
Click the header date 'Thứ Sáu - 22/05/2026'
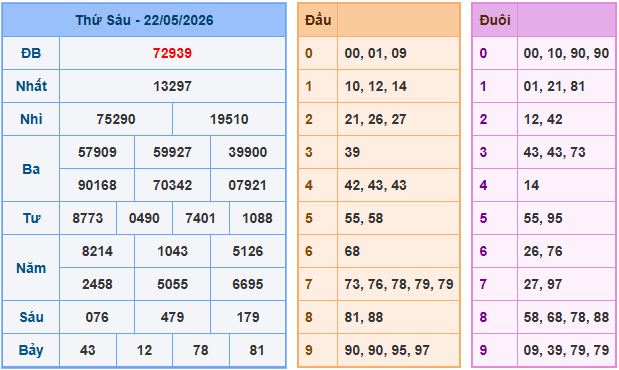tap(144, 20)
